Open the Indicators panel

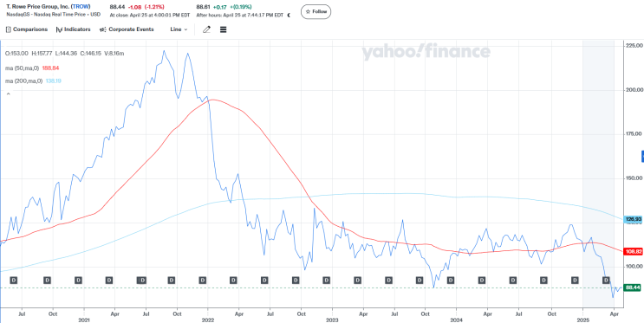tap(73, 29)
